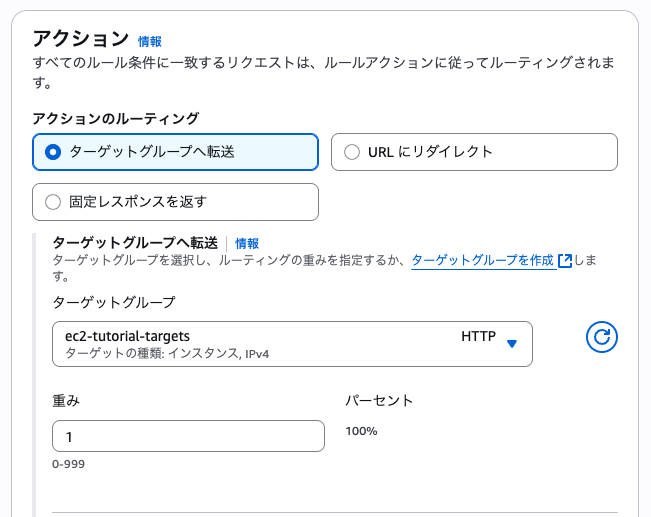Screen dimensions: 651x517
Task: Select the ターゲットグループへ転送 radio button
Action: pyautogui.click(x=54, y=152)
